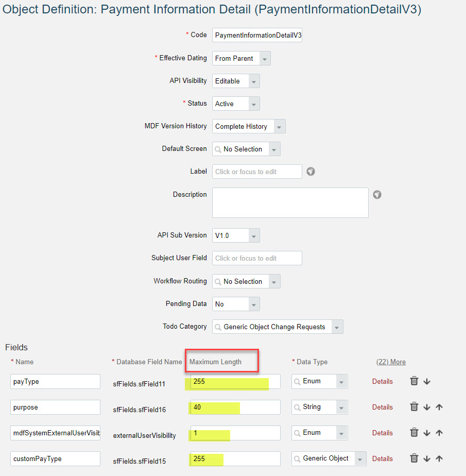
Task: Click the externalUserVisibility database field name
Action: 144,436
